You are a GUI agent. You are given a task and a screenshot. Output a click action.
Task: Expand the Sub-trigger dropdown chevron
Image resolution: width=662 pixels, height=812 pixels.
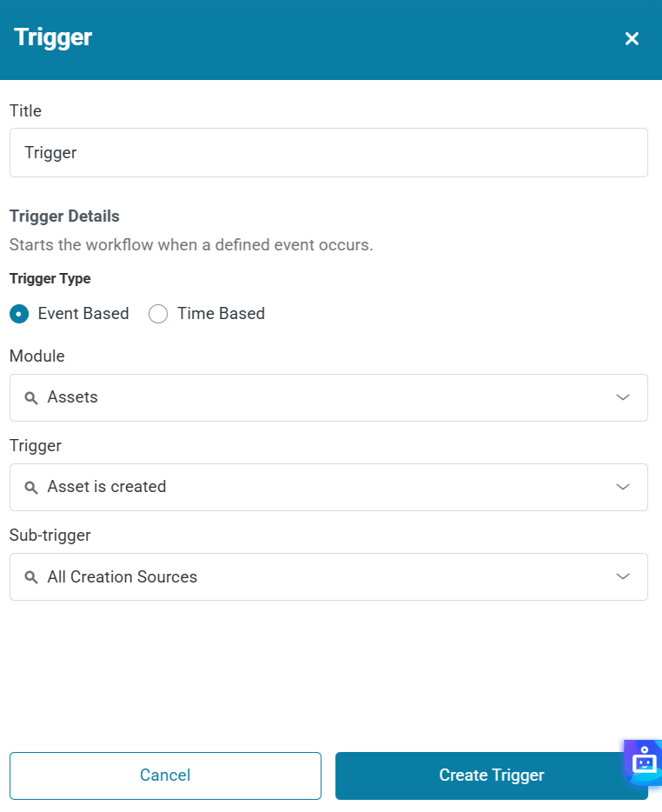click(622, 576)
